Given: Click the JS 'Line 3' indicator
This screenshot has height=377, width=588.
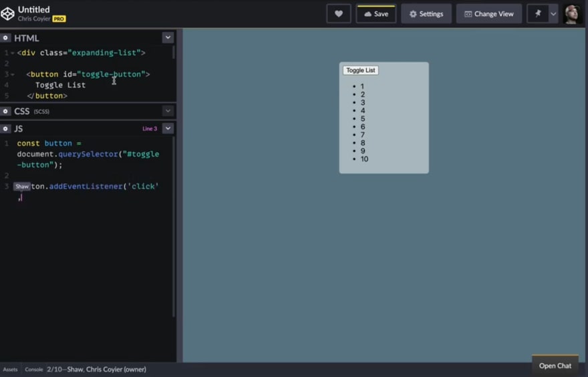Looking at the screenshot, I should click(x=150, y=128).
